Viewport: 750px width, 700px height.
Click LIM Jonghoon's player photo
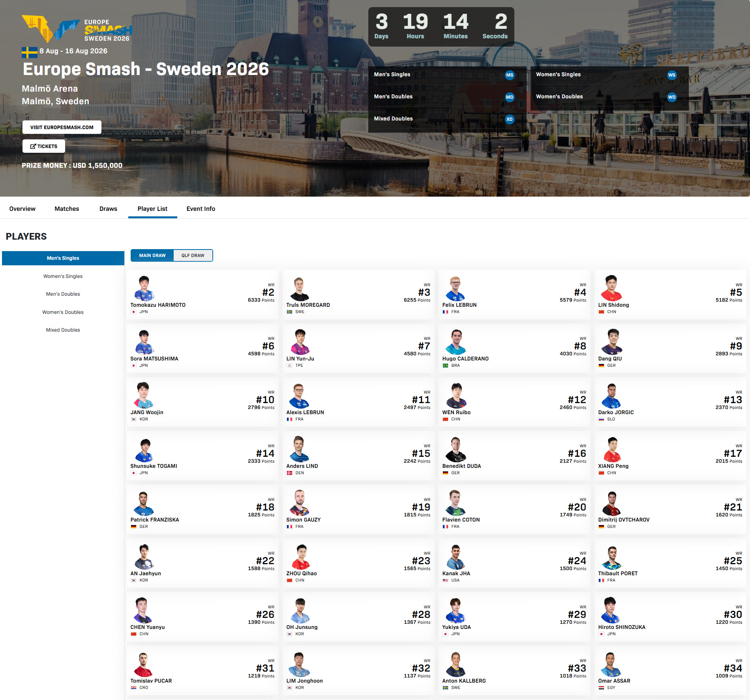coord(300,664)
